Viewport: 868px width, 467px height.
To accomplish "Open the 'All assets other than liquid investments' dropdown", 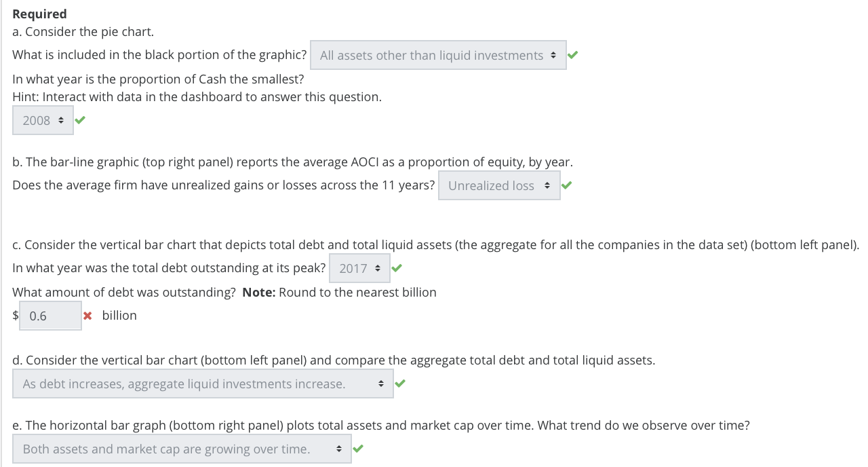I will point(438,55).
